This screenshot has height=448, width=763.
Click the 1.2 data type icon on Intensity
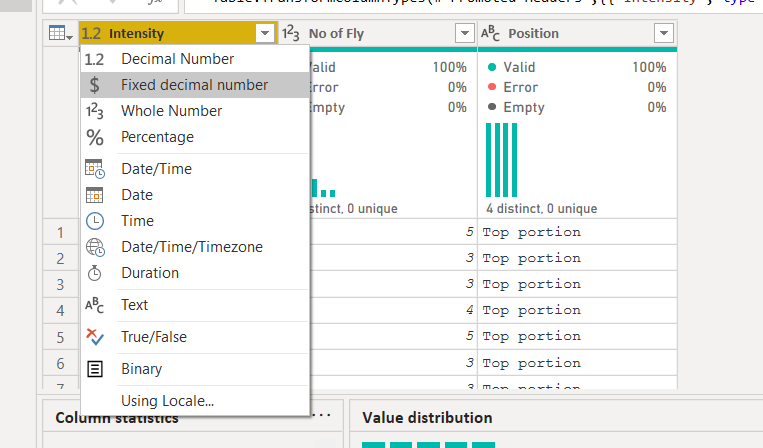point(91,34)
